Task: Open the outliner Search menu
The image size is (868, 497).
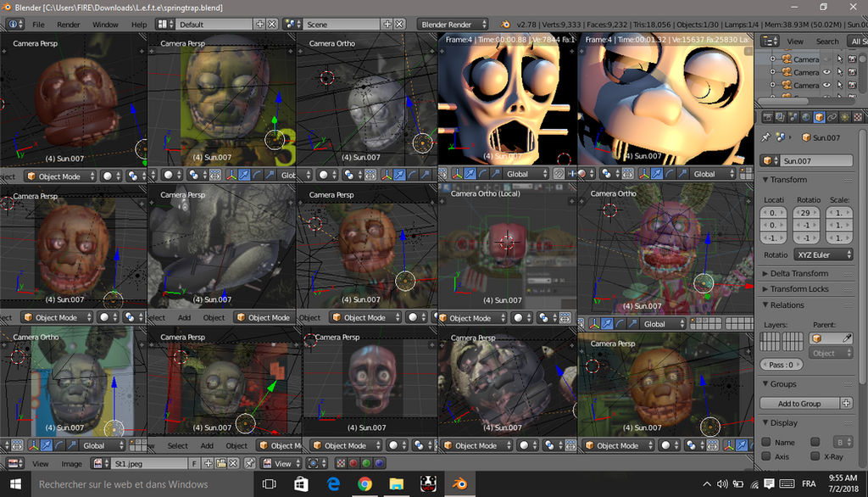Action: (827, 41)
